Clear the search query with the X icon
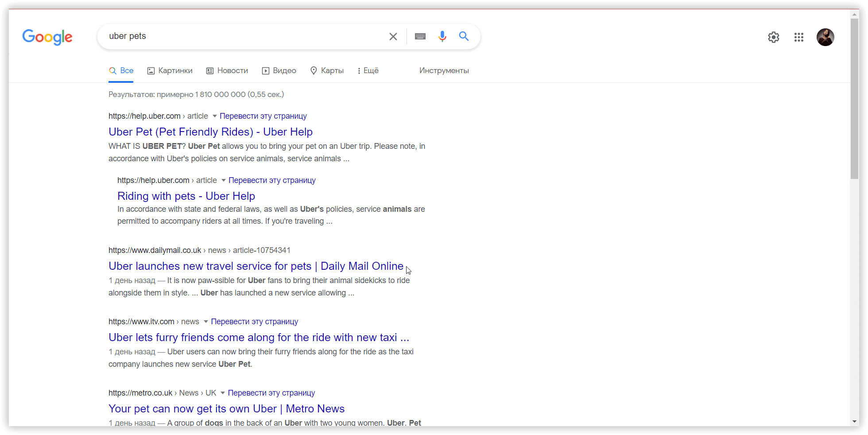 pyautogui.click(x=393, y=36)
